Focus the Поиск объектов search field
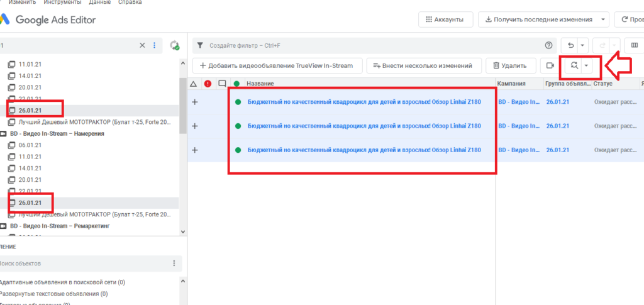Screen dimensions: 644x305 pos(84,263)
